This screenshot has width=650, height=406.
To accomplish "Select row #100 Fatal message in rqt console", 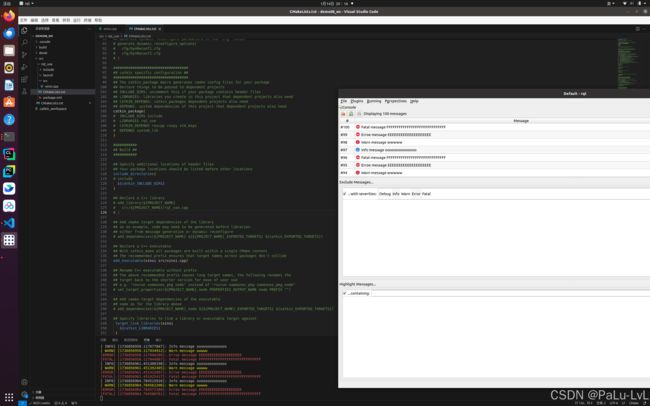I will [x=495, y=127].
